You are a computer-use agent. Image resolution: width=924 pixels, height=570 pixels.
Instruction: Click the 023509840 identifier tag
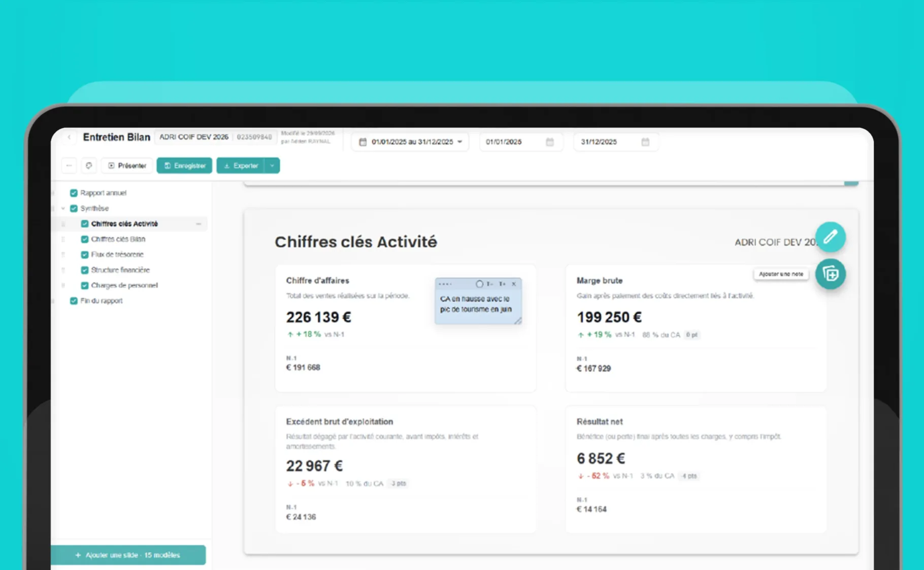pos(254,137)
